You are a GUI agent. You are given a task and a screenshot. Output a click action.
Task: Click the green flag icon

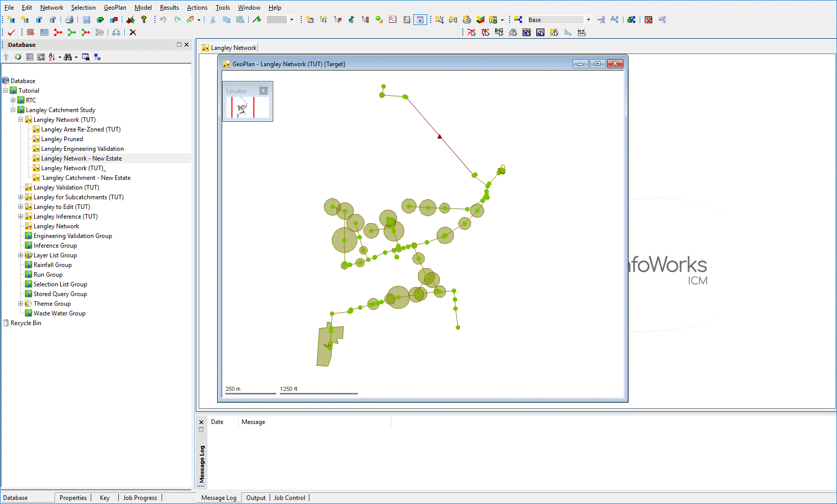tap(257, 20)
